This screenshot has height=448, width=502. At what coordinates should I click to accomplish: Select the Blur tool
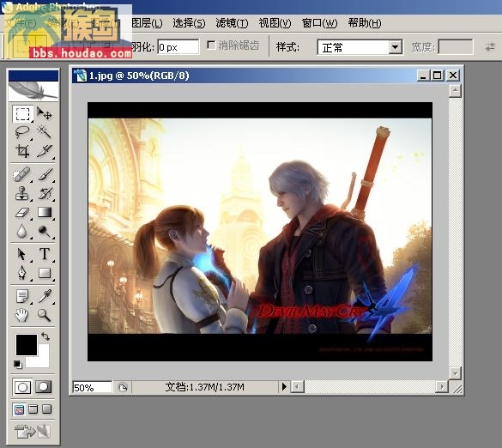point(22,231)
